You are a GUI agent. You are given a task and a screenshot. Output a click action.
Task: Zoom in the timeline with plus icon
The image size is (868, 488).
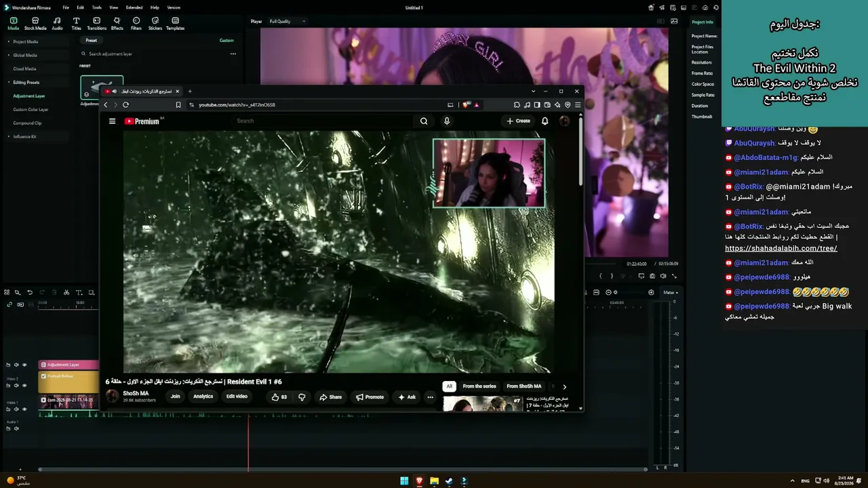(651, 293)
